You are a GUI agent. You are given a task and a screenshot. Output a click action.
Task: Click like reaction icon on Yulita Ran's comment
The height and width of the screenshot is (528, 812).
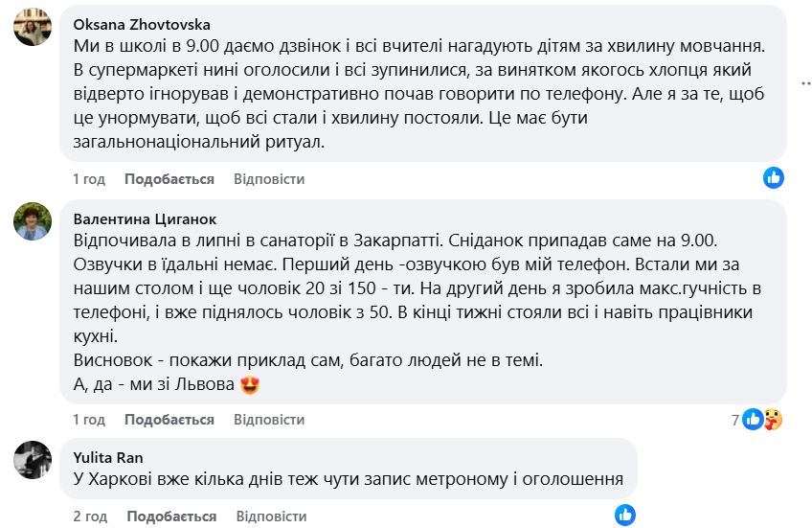pyautogui.click(x=624, y=515)
